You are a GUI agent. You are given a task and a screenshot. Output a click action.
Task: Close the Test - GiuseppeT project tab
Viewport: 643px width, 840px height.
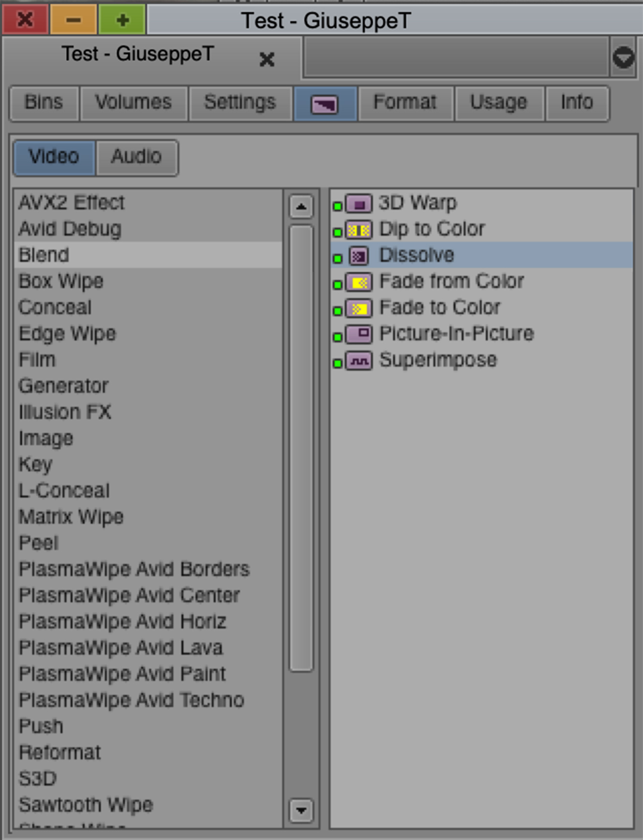pyautogui.click(x=267, y=59)
